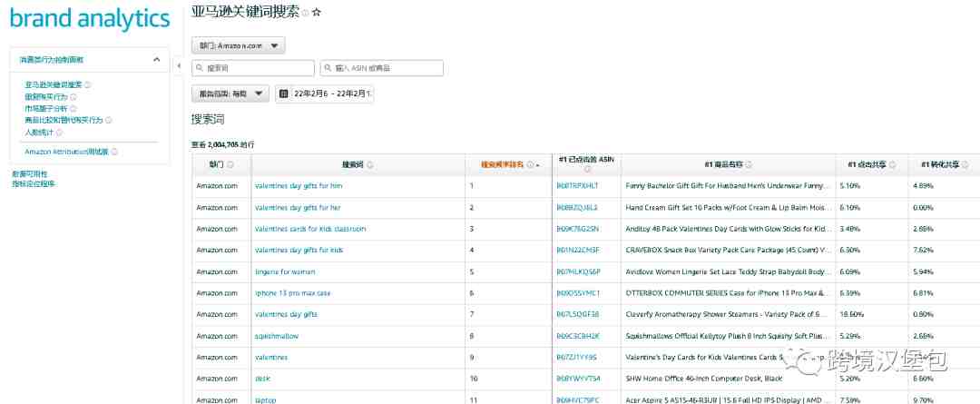Click the favorite star beside the page title
Screen dimensions: 980x404
(317, 12)
